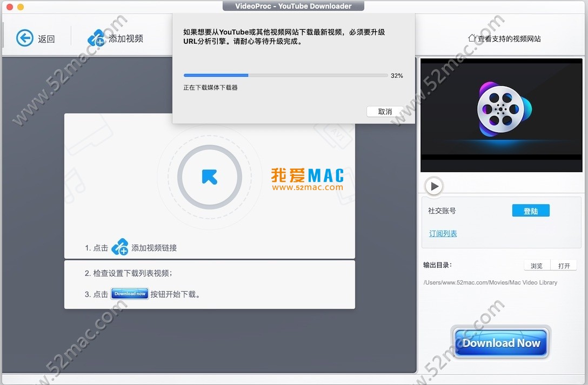Click the VideoProc preview thumbnail
Image resolution: width=588 pixels, height=385 pixels.
tap(502, 115)
